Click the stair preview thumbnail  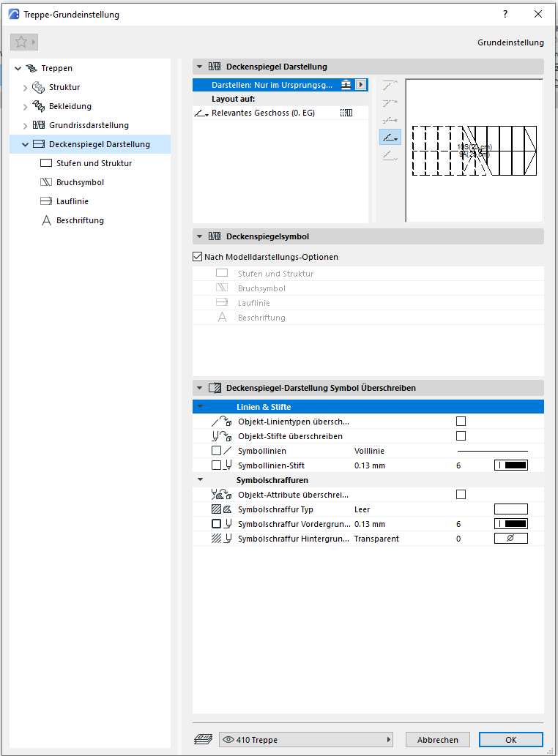tap(474, 150)
